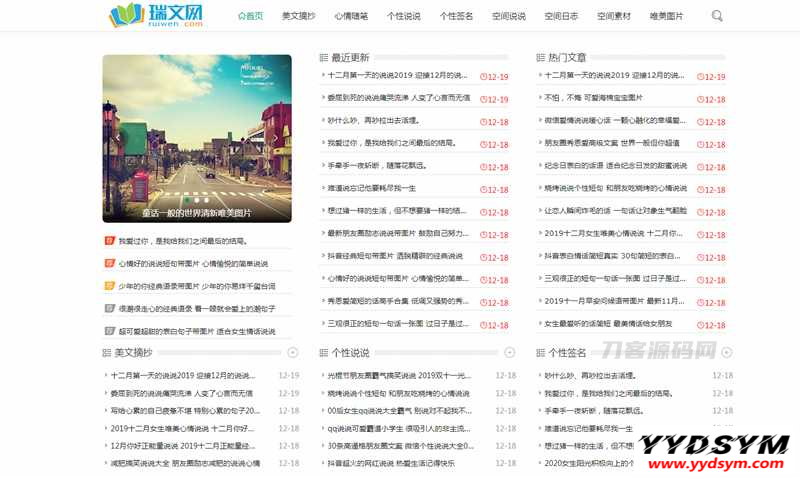
Task: Go to 空间日志 in the navigation bar
Action: pos(561,16)
